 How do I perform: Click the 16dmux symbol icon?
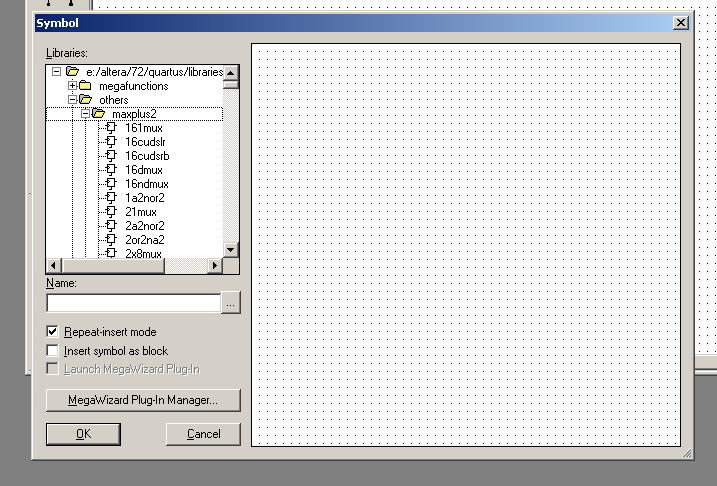[x=111, y=170]
